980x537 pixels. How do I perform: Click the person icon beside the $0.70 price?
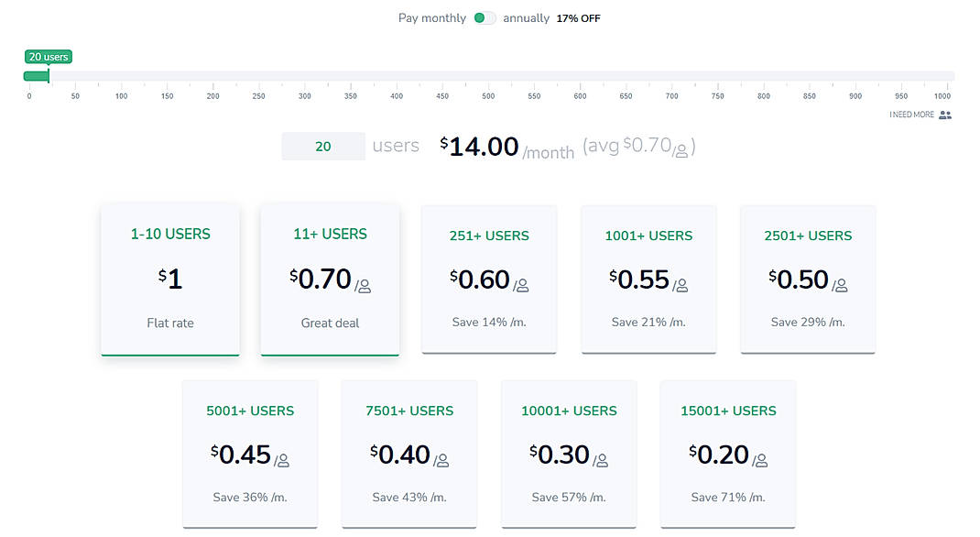(364, 287)
